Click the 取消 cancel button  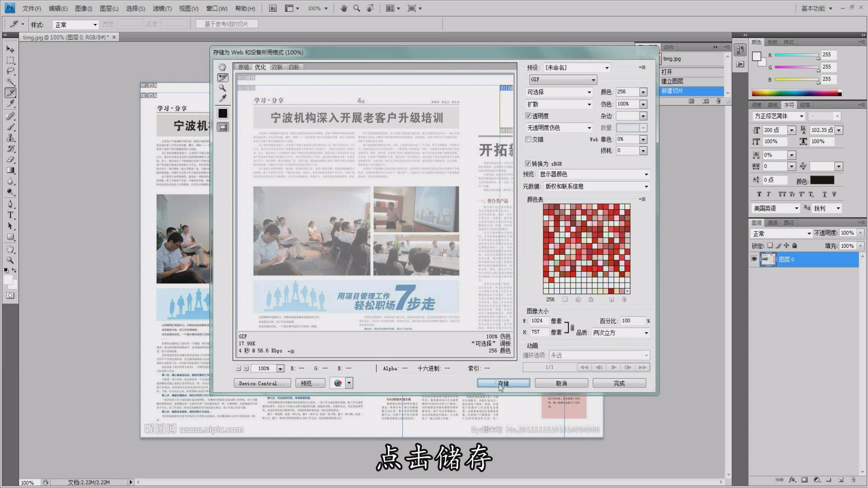point(561,383)
